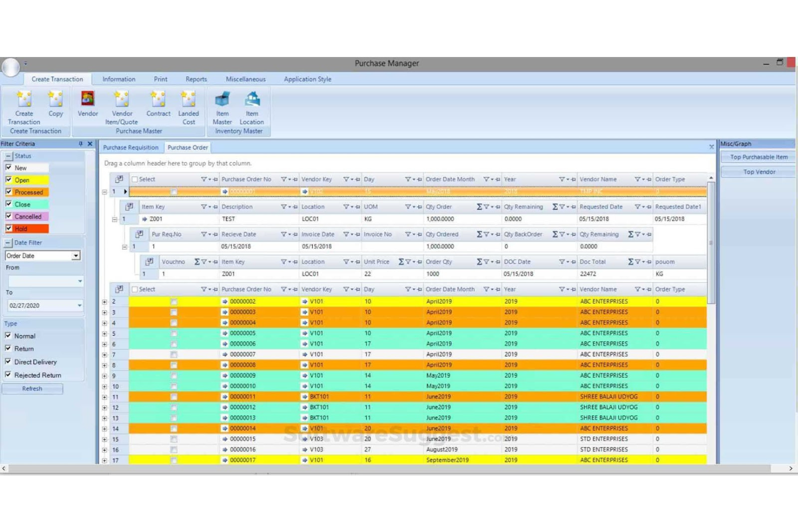
Task: Switch to the Print ribbon tab
Action: pyautogui.click(x=160, y=79)
